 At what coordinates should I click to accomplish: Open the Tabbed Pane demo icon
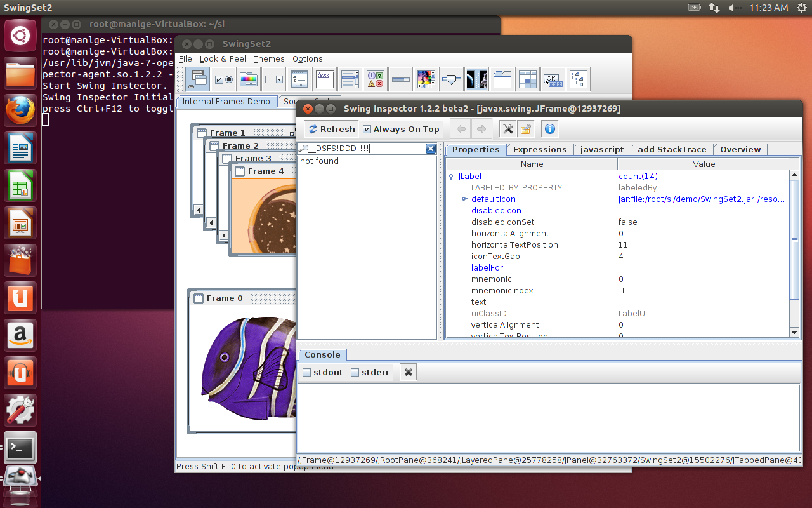pyautogui.click(x=502, y=79)
